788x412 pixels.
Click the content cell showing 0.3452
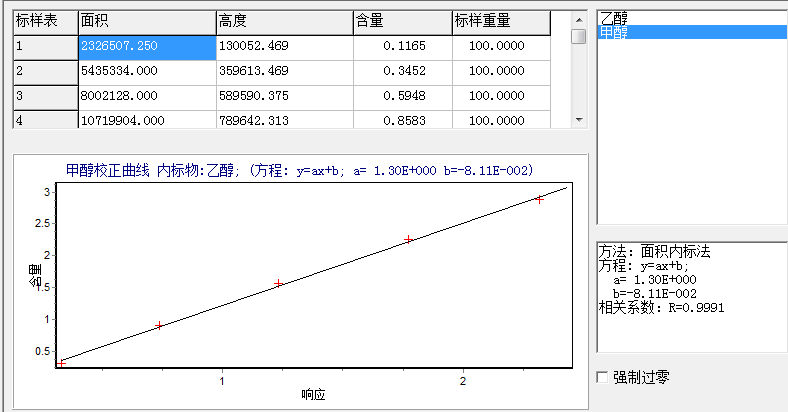pyautogui.click(x=402, y=72)
